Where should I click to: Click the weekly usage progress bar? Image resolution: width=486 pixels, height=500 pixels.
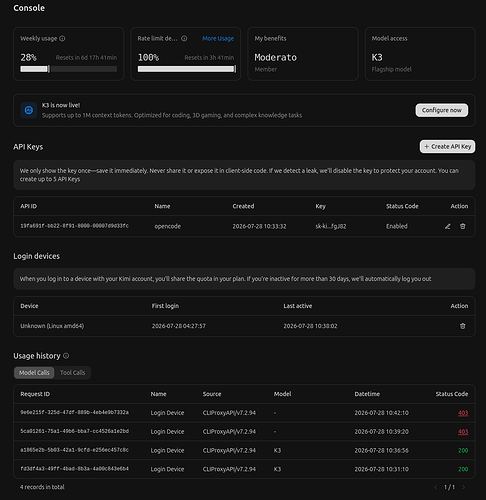click(69, 69)
